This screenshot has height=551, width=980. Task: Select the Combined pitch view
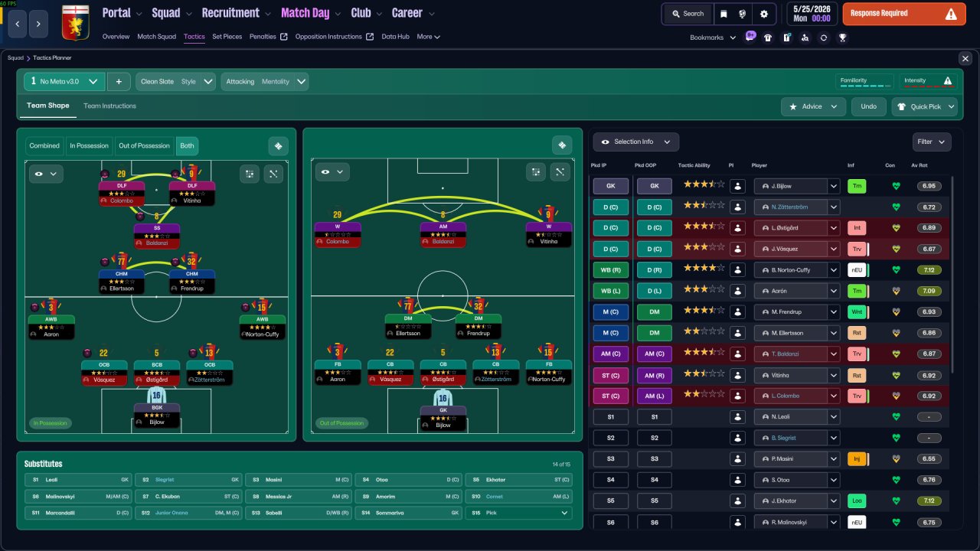point(44,145)
